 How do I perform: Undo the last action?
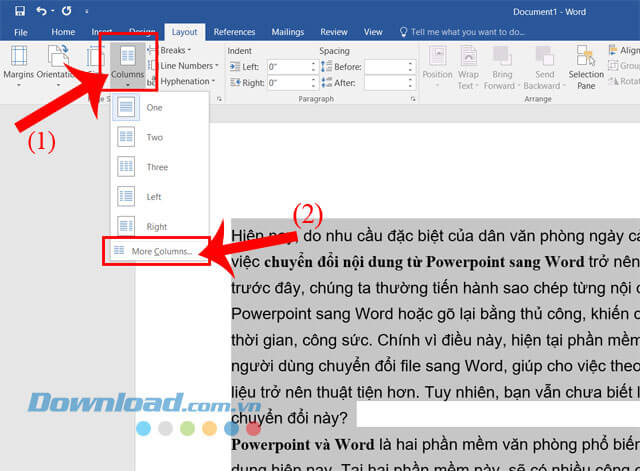pos(41,11)
